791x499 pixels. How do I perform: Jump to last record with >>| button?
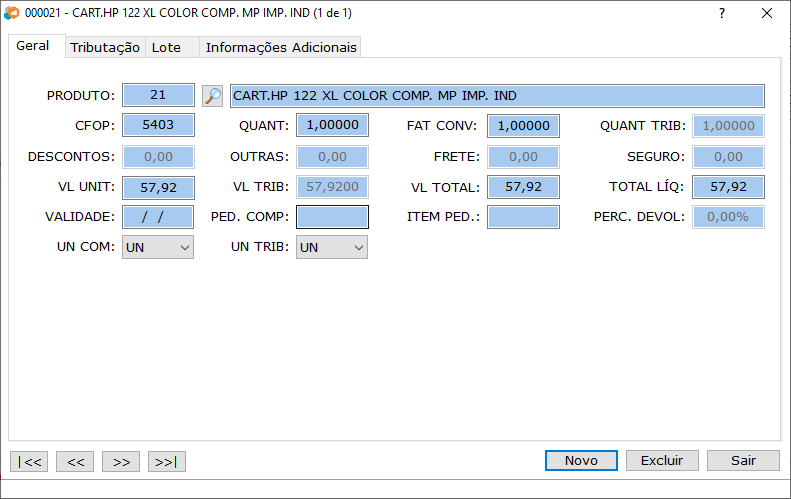(167, 461)
